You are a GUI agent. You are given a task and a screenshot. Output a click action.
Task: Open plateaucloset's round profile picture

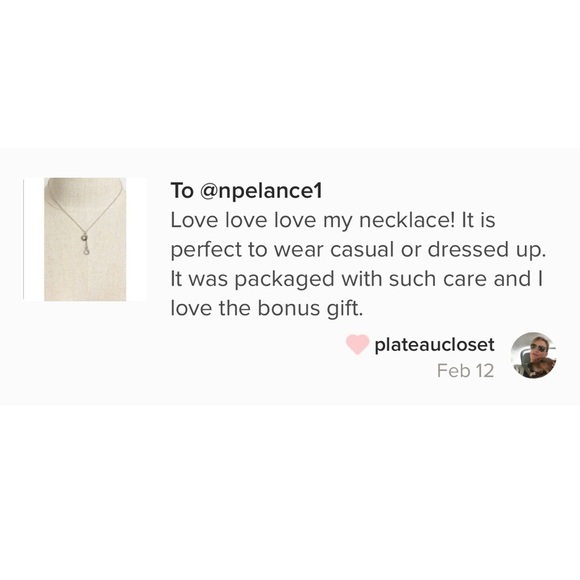533,355
